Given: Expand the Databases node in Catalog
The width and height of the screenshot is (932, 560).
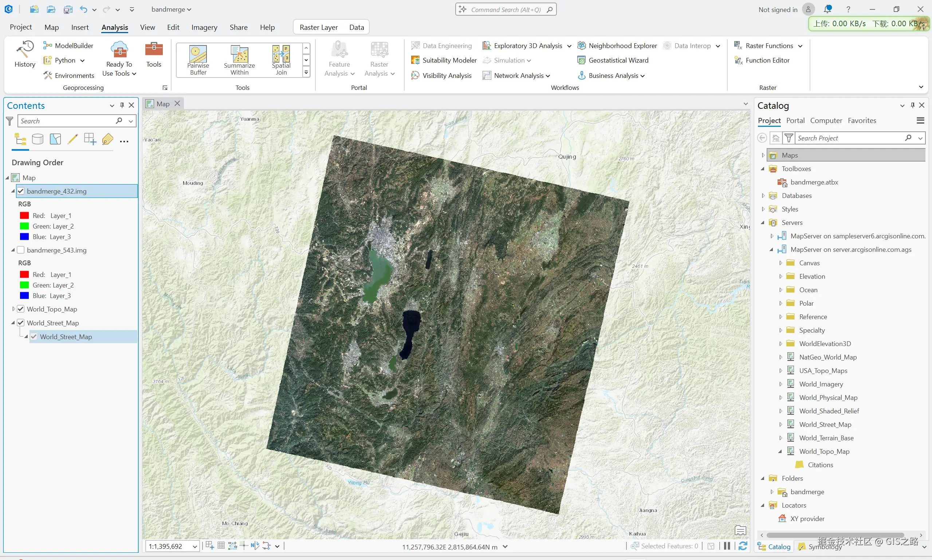Looking at the screenshot, I should pyautogui.click(x=763, y=196).
